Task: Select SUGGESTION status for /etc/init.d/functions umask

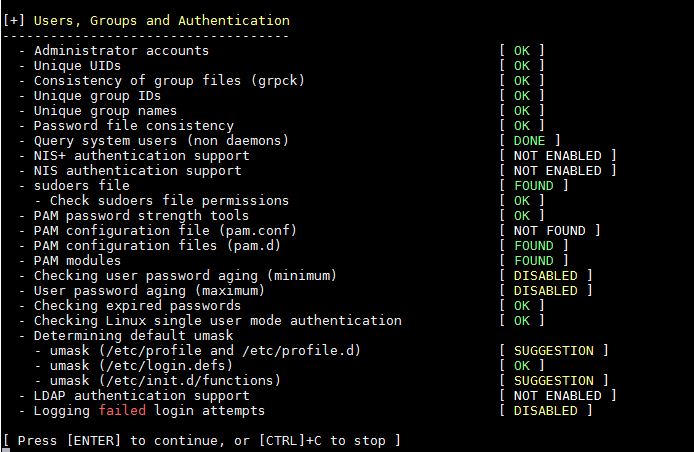Action: [x=553, y=380]
